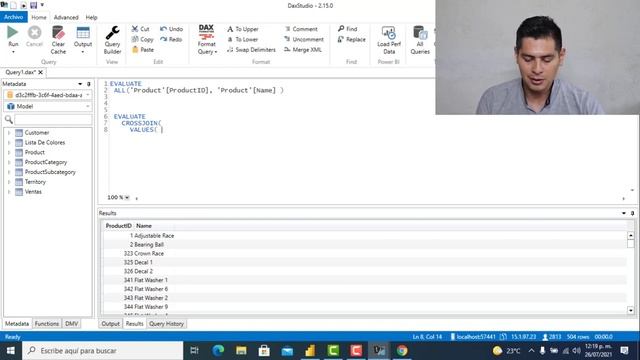This screenshot has height=360, width=640.
Task: Open the Replace tool
Action: coord(352,39)
